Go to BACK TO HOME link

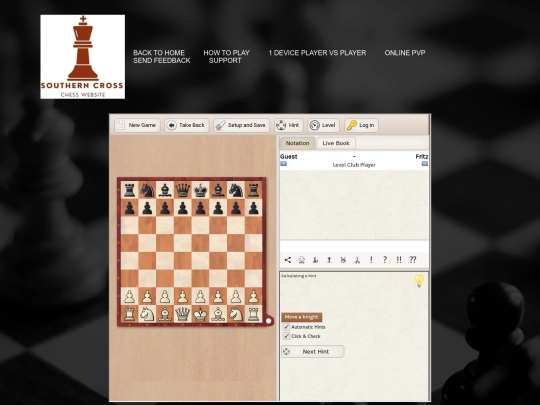[159, 53]
